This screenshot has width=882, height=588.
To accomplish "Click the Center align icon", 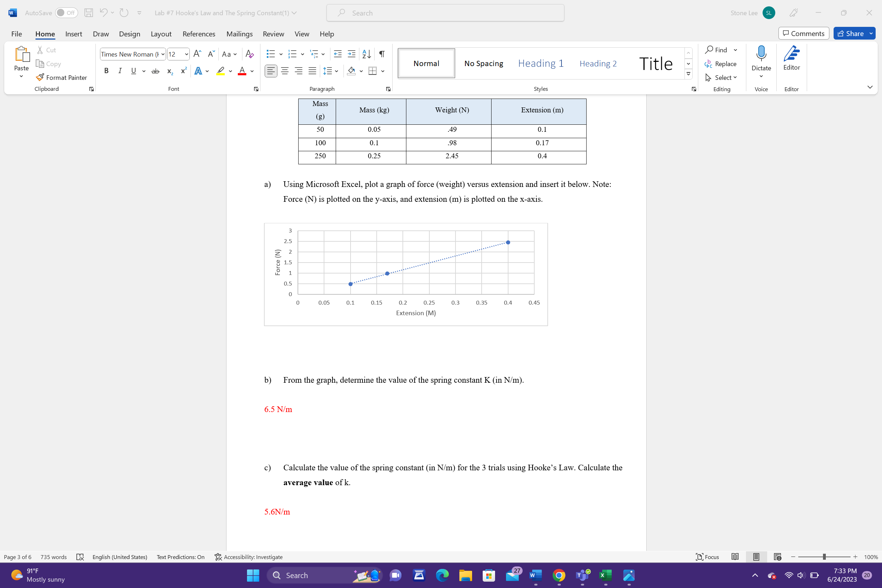I will 284,71.
